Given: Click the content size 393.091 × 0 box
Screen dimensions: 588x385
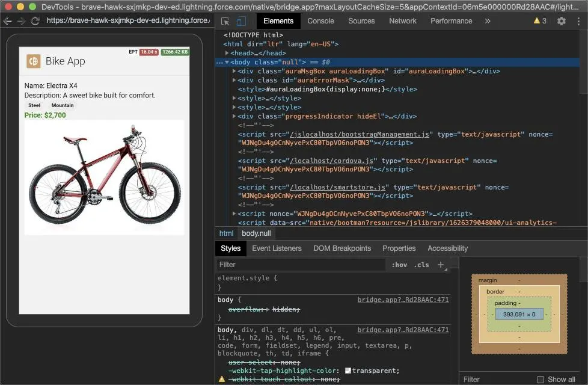Looking at the screenshot, I should [519, 314].
